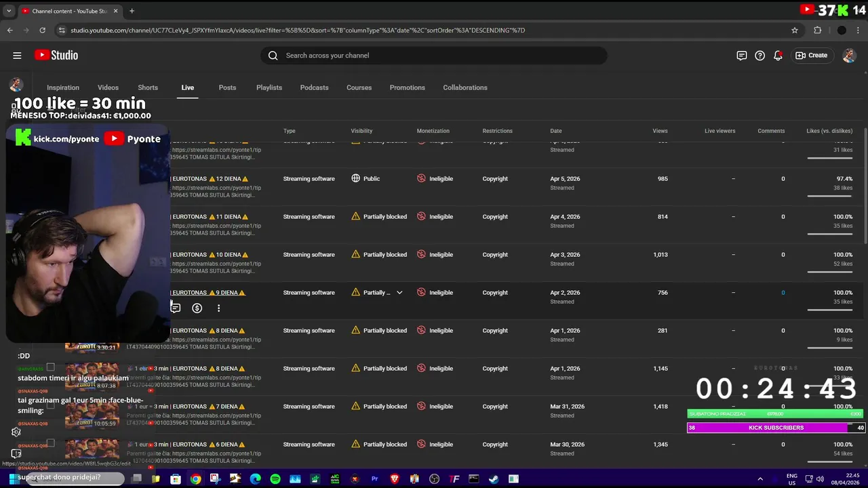Viewport: 868px width, 488px height.
Task: Open the video thumbnail showing 10:05:59 duration
Action: (x=92, y=415)
